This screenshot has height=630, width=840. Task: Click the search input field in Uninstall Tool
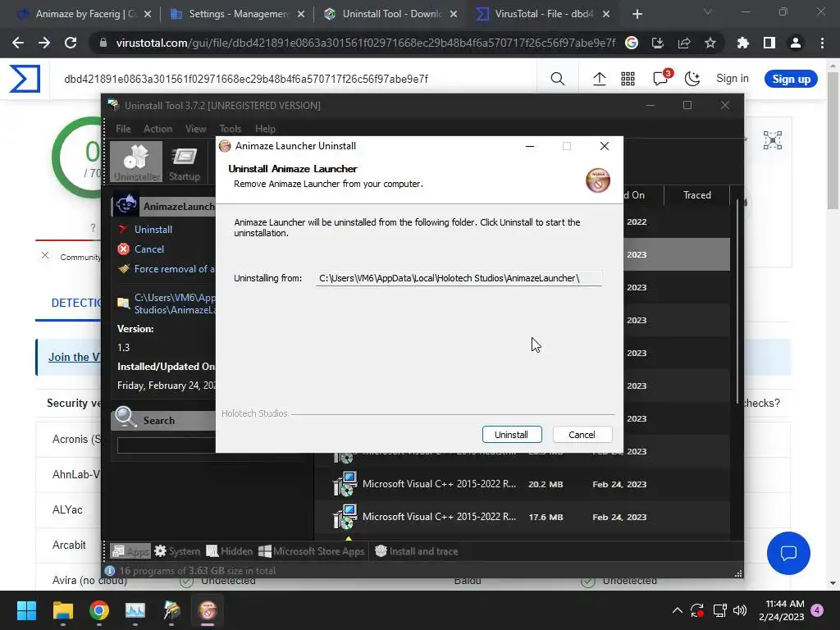coord(167,445)
